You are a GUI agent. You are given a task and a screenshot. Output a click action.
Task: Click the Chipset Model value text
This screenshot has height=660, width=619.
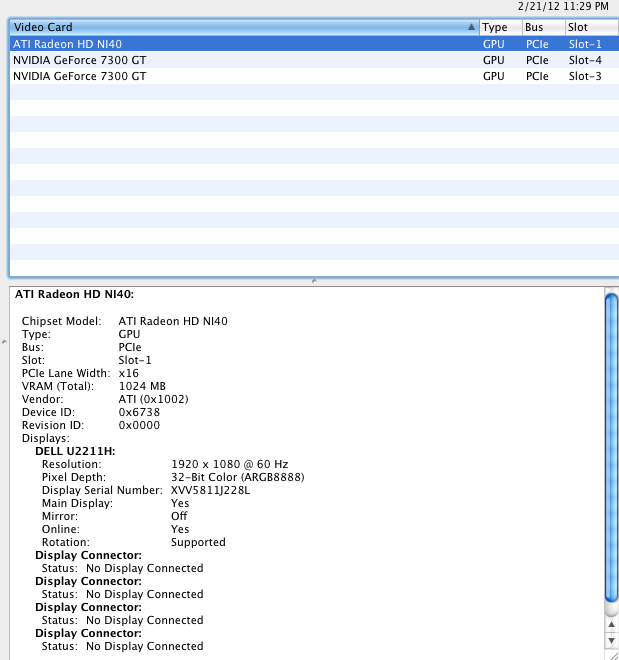point(173,321)
